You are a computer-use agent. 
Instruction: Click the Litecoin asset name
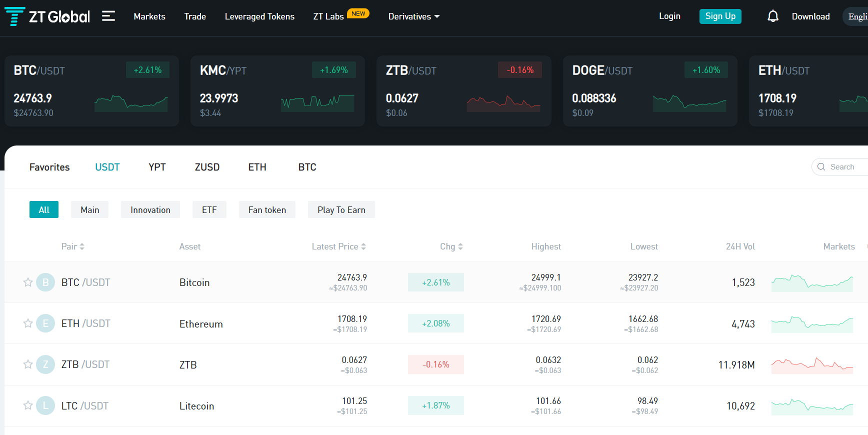pos(196,406)
